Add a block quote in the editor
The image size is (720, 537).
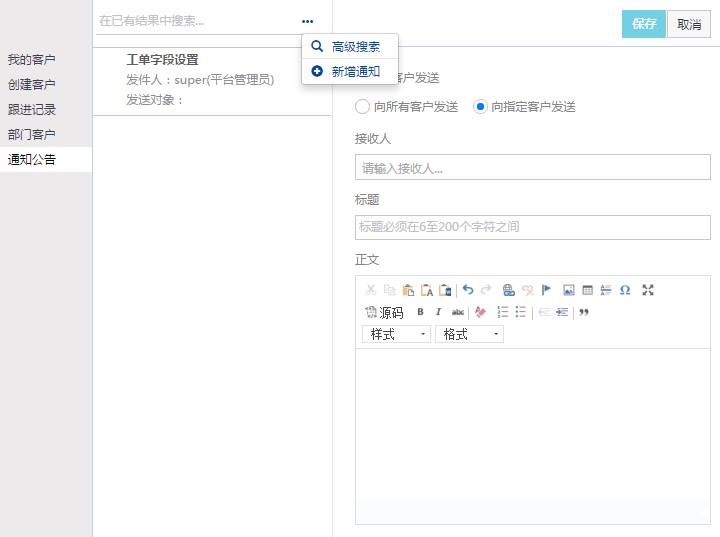point(584,312)
